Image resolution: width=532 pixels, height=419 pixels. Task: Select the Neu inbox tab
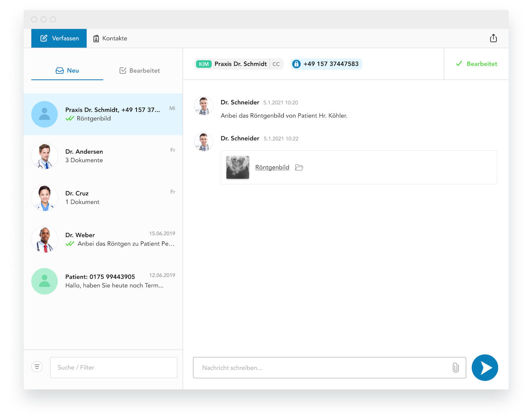coord(67,71)
